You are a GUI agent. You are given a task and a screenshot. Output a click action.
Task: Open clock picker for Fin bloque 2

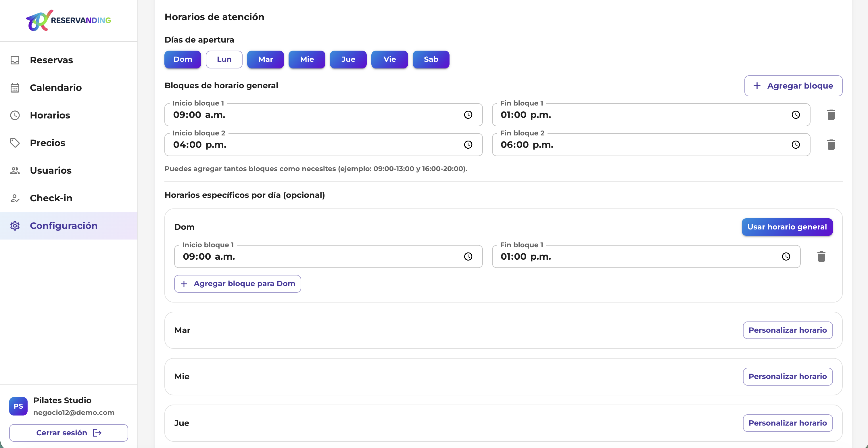796,145
